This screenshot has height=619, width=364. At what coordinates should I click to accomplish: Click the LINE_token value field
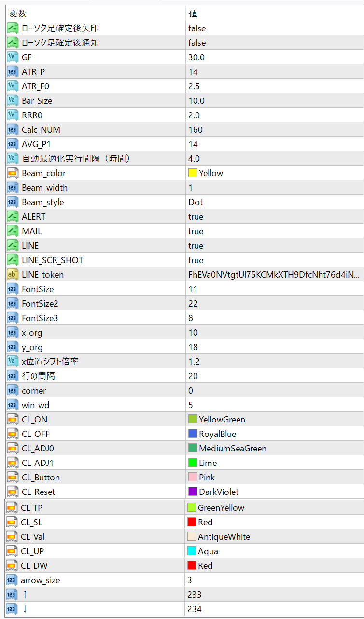pyautogui.click(x=274, y=275)
